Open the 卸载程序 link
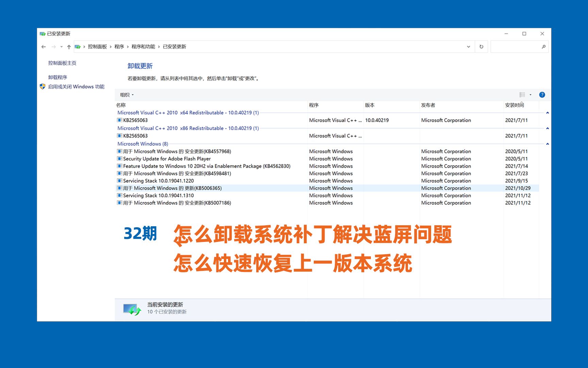The height and width of the screenshot is (368, 588). 58,77
